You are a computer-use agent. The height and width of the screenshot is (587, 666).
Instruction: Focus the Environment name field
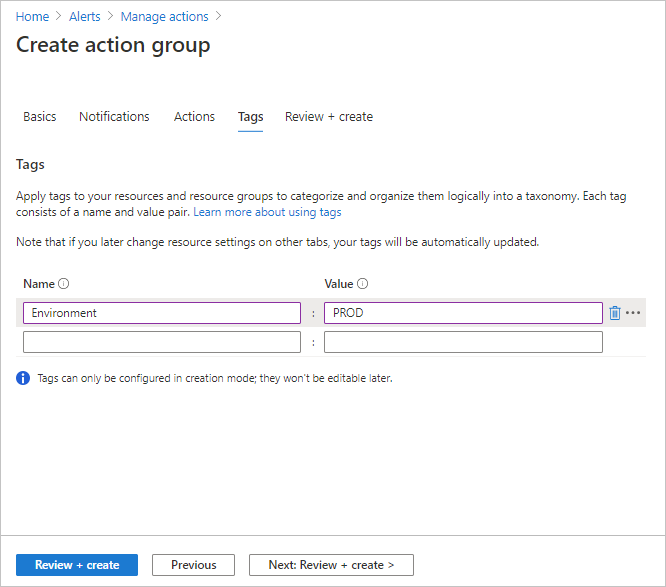161,313
